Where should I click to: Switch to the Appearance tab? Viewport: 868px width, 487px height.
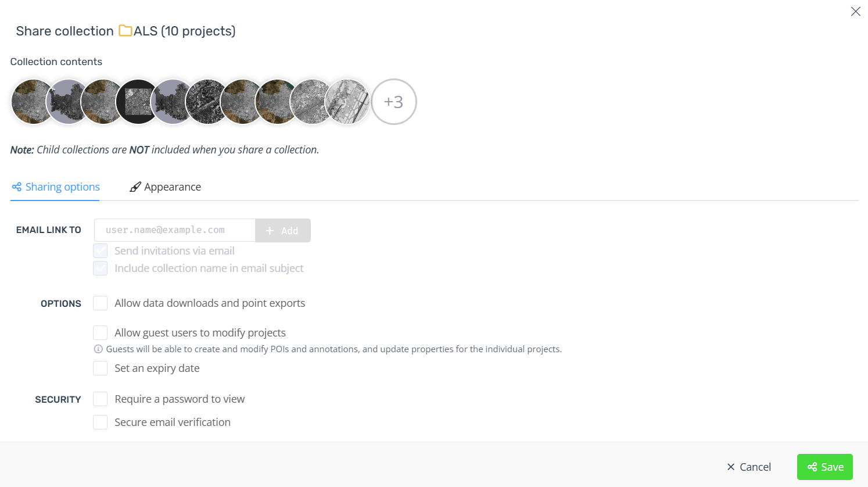(x=165, y=187)
